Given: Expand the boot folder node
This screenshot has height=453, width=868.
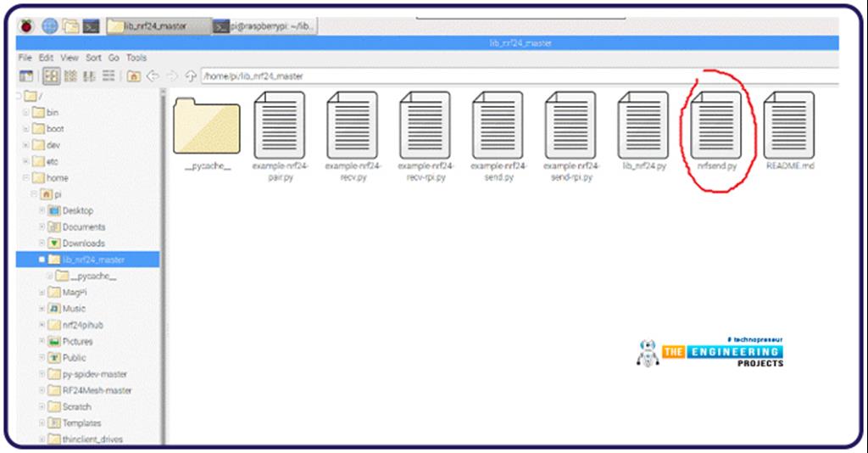Looking at the screenshot, I should click(x=25, y=129).
